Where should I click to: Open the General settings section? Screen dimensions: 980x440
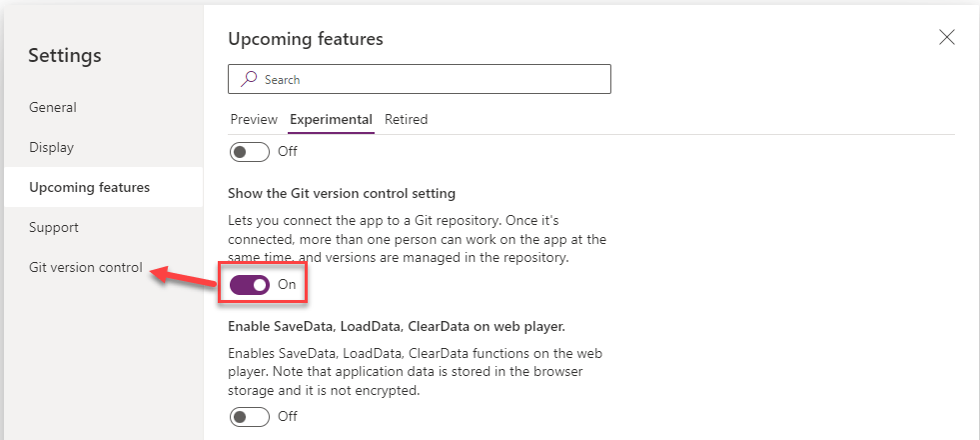(53, 107)
